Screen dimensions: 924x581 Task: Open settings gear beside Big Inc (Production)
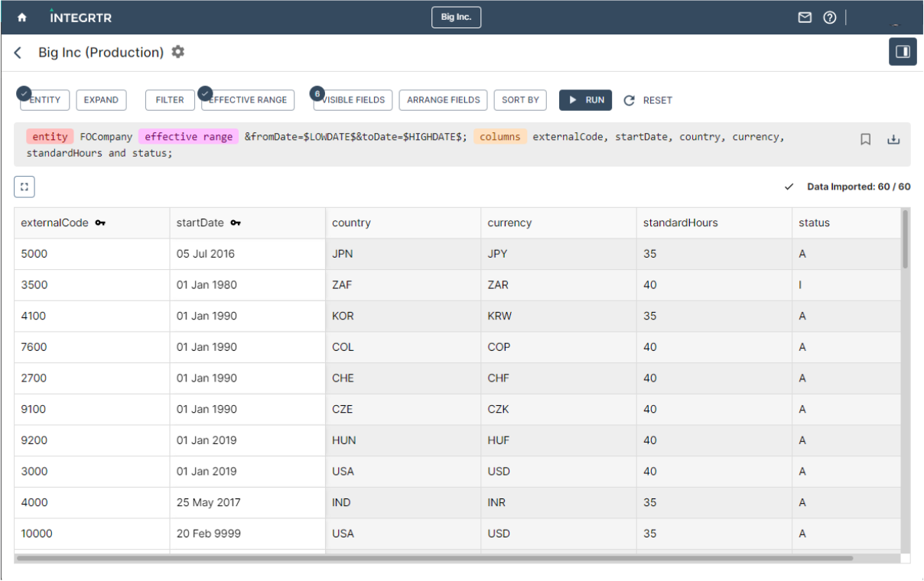178,52
